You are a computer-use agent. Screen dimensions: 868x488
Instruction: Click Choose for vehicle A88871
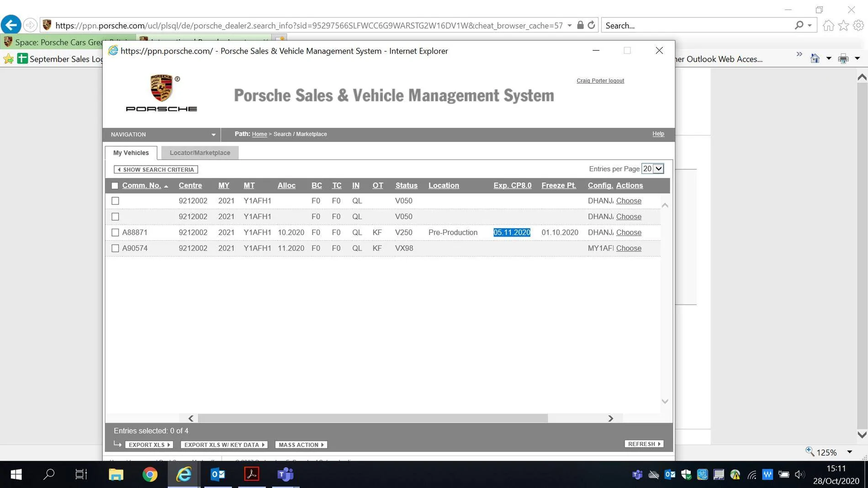point(629,233)
